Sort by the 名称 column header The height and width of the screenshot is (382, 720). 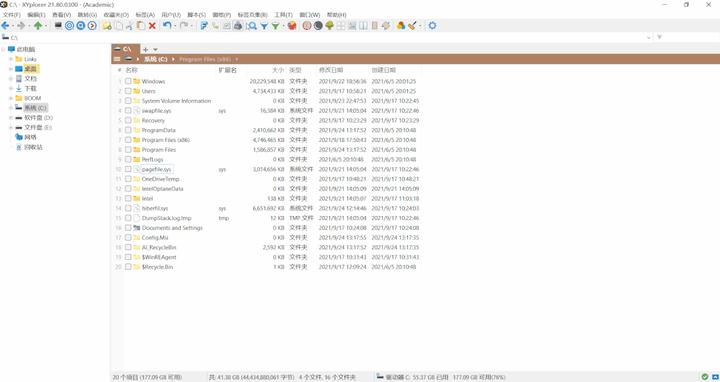[132, 70]
